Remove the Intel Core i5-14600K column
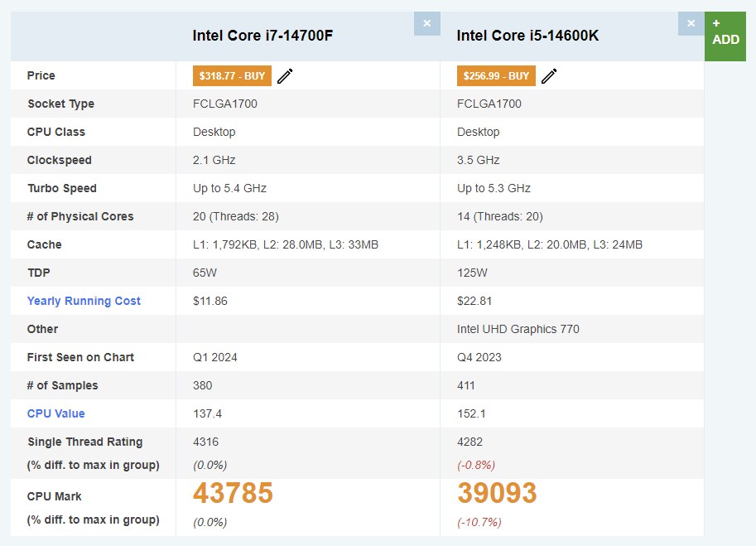Image resolution: width=756 pixels, height=546 pixels. coord(691,24)
